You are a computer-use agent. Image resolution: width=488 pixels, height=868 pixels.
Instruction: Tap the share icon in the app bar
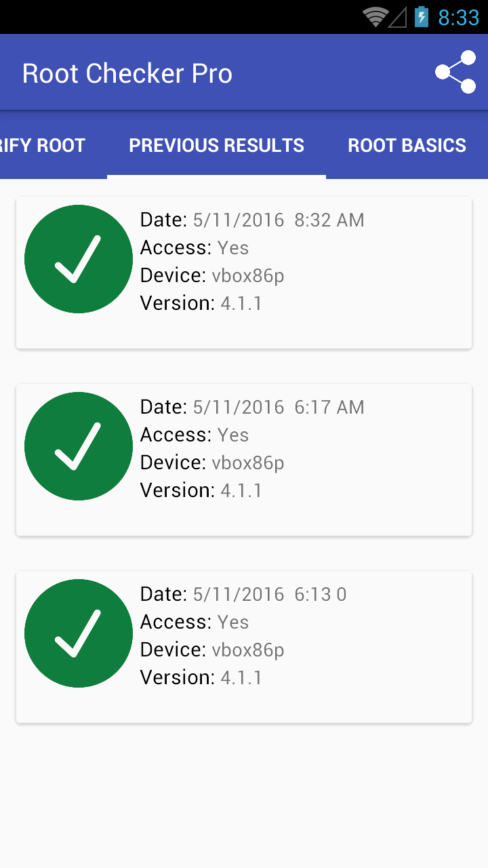point(455,72)
